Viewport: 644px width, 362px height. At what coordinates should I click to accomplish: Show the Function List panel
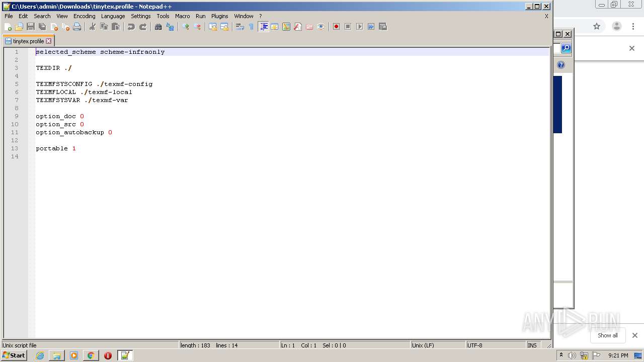coord(298,27)
